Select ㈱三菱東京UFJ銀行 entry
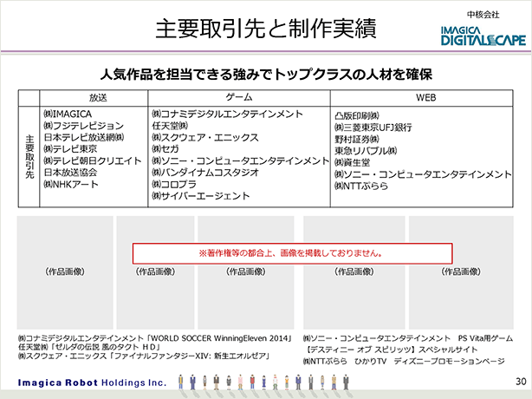Screen dimensions: 532x399 373,128
